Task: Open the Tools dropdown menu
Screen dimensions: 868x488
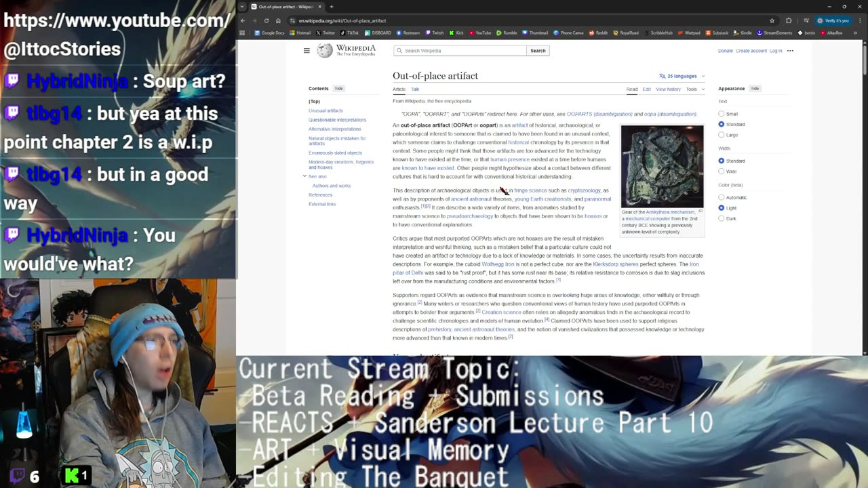Action: tap(695, 89)
